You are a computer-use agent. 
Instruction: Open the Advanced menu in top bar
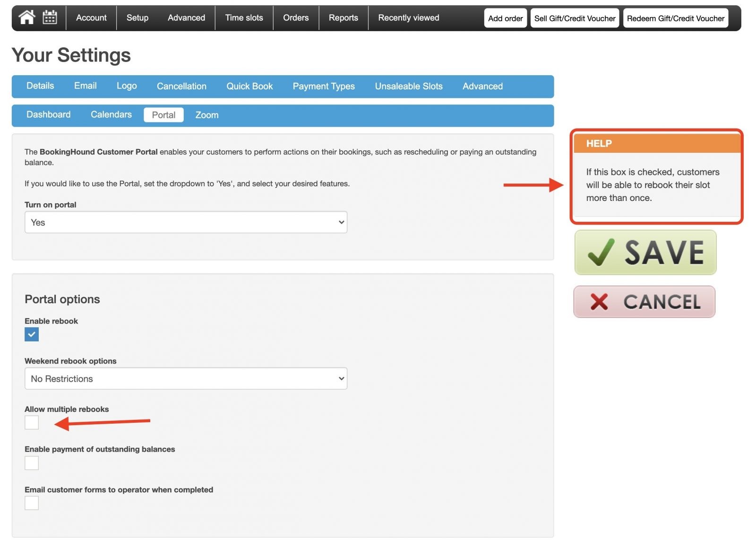click(186, 18)
